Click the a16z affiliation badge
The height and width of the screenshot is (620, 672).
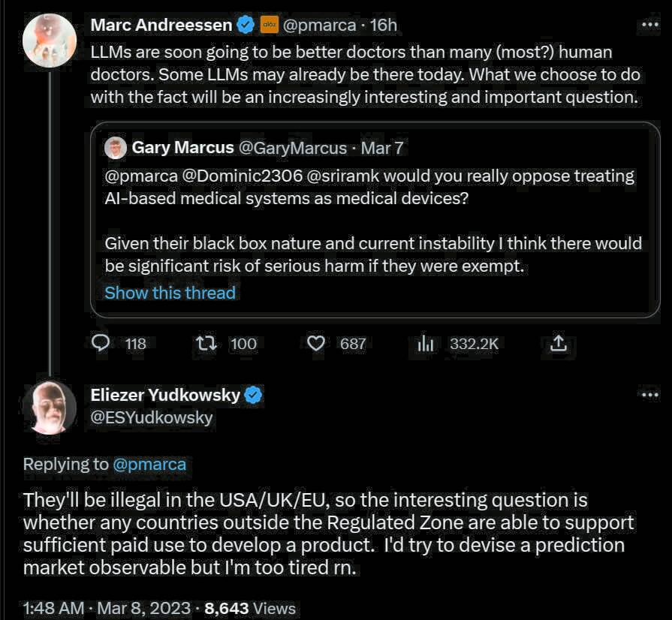tap(269, 25)
